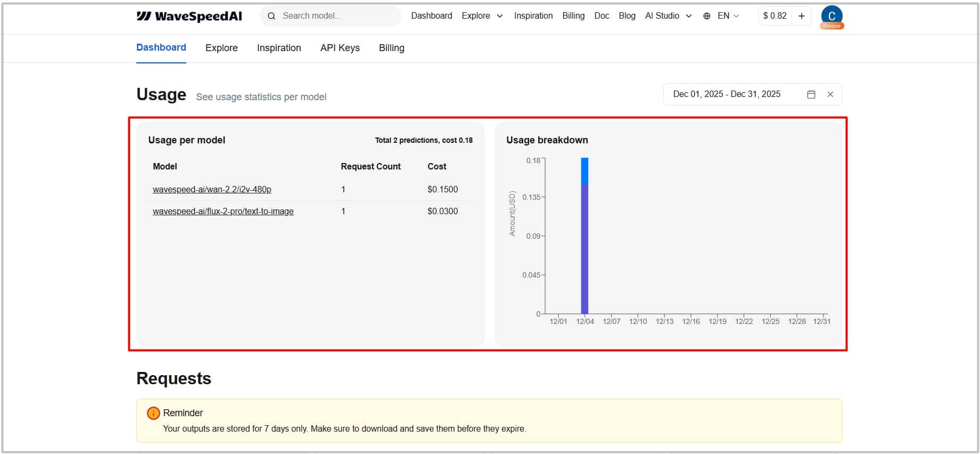980x454 pixels.
Task: Click the $0.1500 cost cell
Action: [443, 189]
